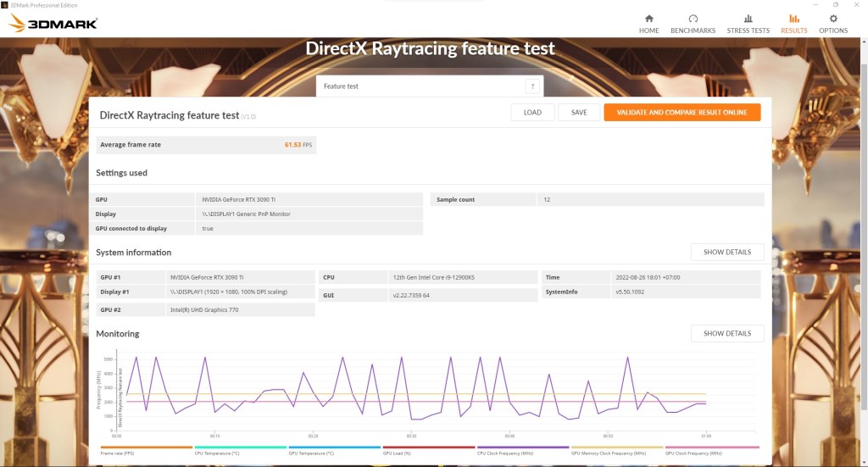Show details for System information
The image size is (868, 467).
[x=726, y=252]
